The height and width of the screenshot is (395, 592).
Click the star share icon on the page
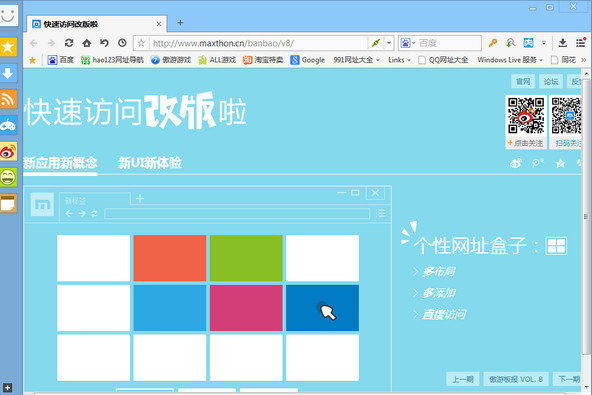560,163
